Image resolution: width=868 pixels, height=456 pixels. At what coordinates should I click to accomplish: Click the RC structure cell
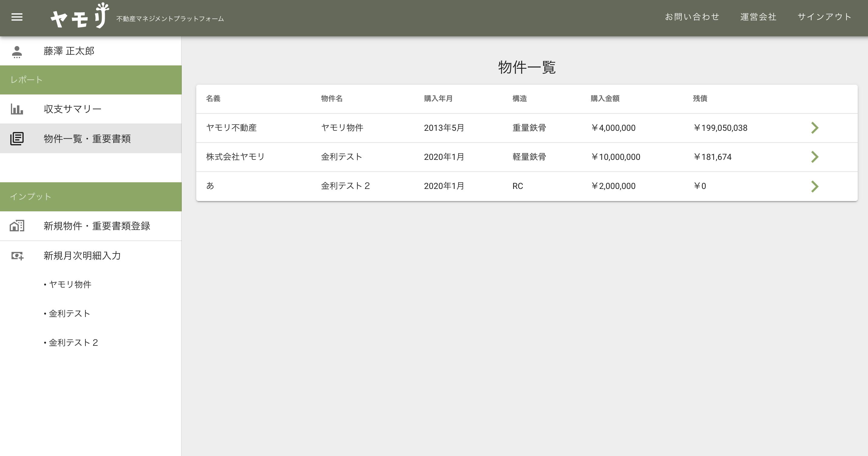[x=518, y=186]
